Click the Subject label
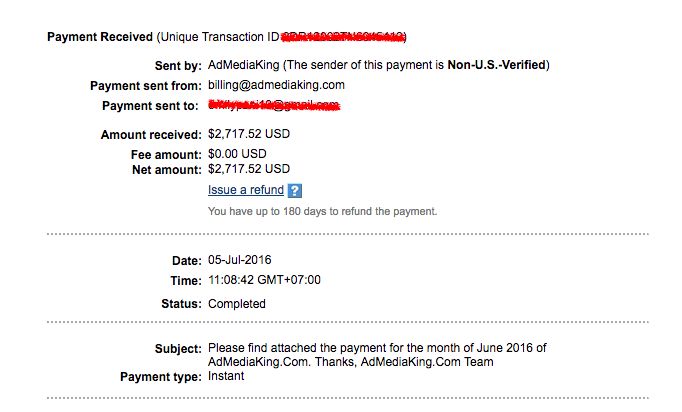The height and width of the screenshot is (412, 682). 178,349
